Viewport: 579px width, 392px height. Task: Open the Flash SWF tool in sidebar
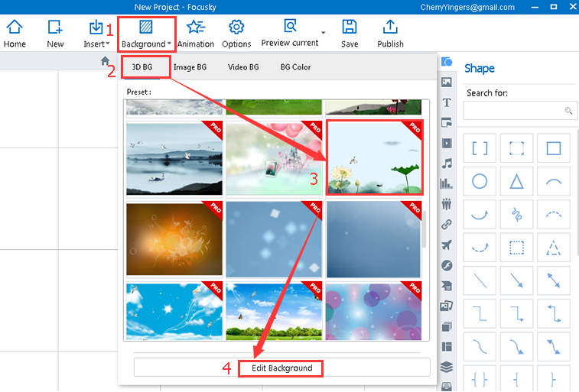tap(447, 265)
